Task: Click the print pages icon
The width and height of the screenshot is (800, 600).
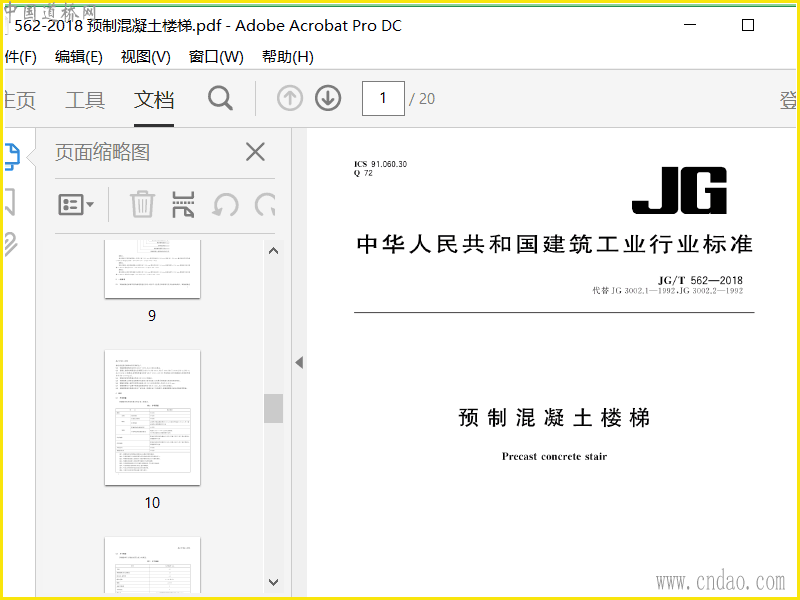Action: [183, 204]
